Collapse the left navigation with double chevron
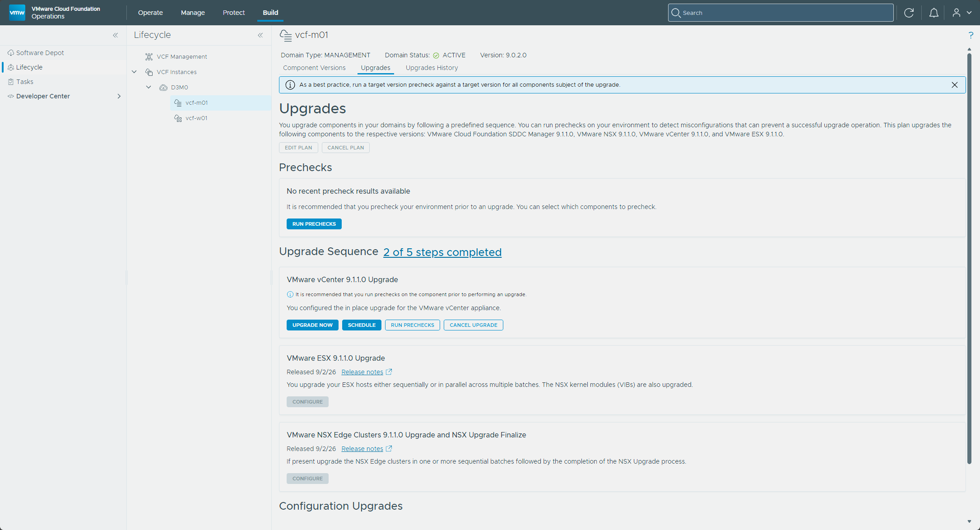Screen dimensions: 980x530 point(116,35)
